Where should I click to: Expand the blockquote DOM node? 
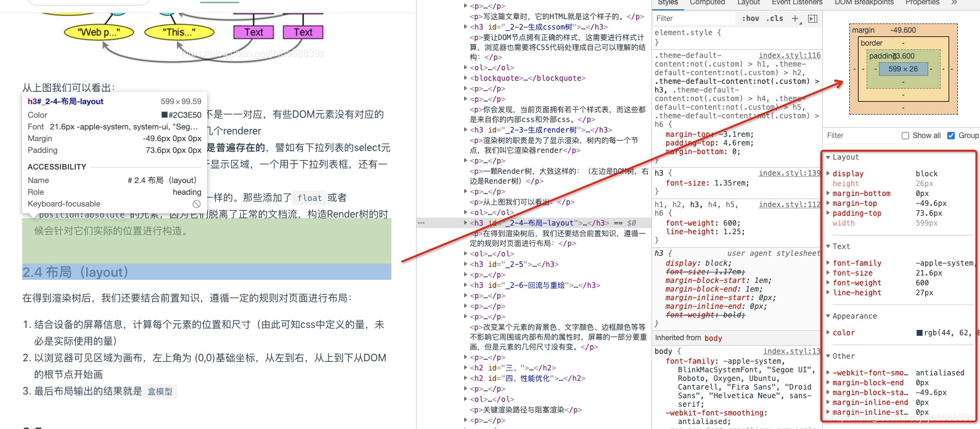point(465,78)
